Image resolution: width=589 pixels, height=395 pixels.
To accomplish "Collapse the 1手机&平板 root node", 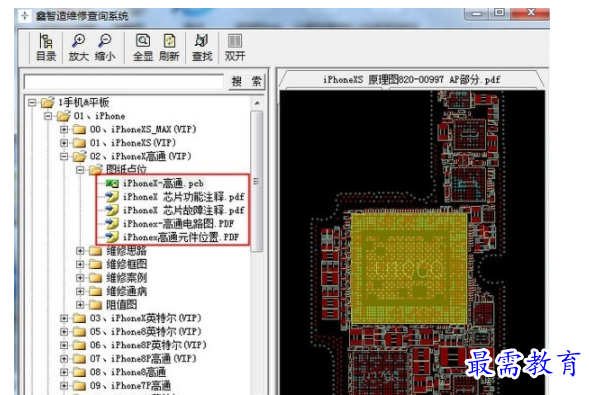I will pos(32,103).
